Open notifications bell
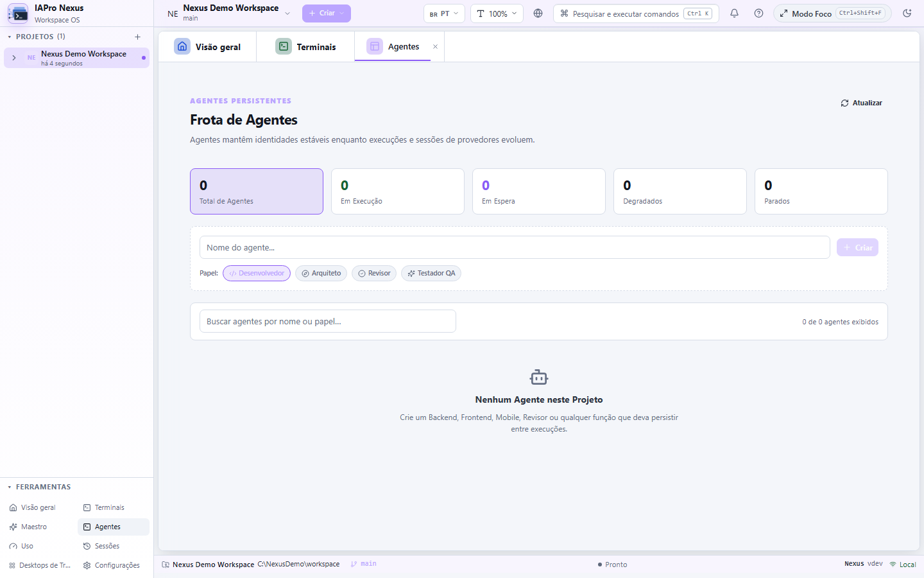 coord(735,13)
